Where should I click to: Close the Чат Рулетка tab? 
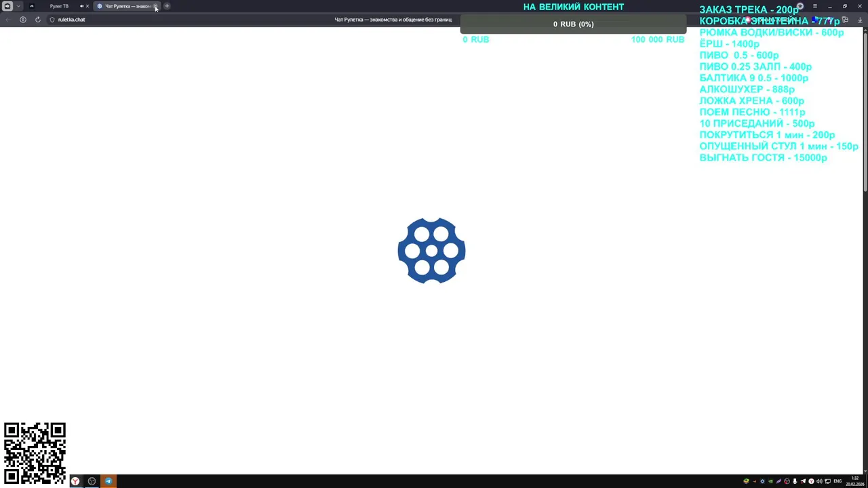pos(155,6)
